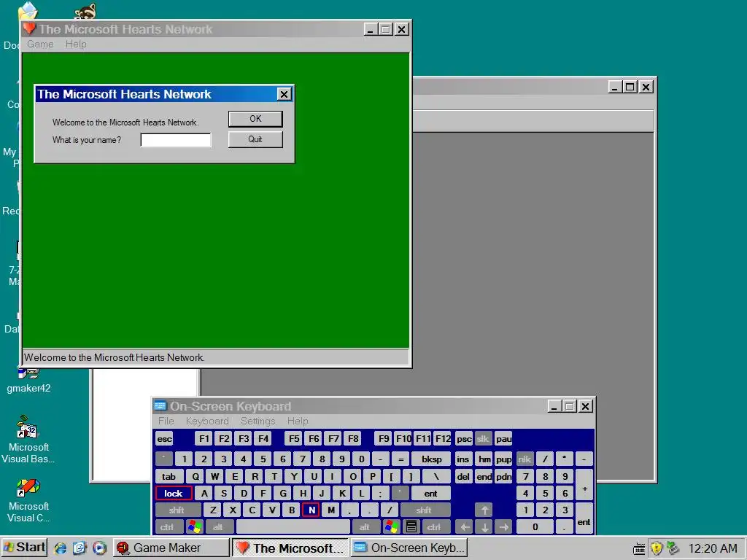Click the up arrow key
Viewport: 747px width, 560px height.
[x=484, y=510]
